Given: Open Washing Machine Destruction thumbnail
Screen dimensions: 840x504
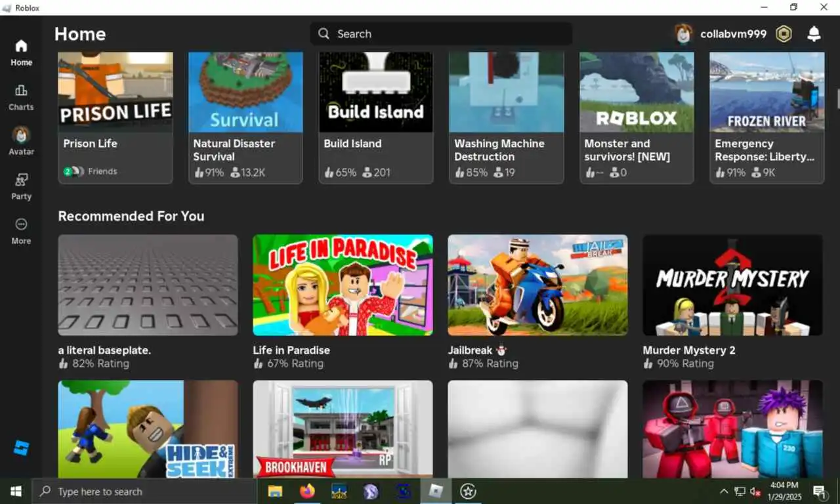Looking at the screenshot, I should [x=506, y=93].
